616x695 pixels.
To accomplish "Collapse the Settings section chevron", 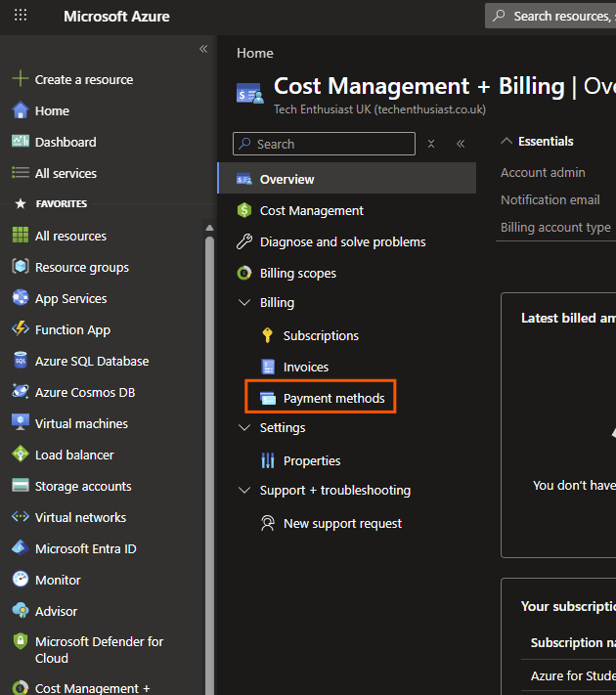I will [244, 427].
